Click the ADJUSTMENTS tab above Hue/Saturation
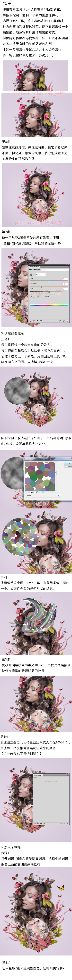Screen dimensions: 72x980 pyautogui.click(x=34, y=267)
